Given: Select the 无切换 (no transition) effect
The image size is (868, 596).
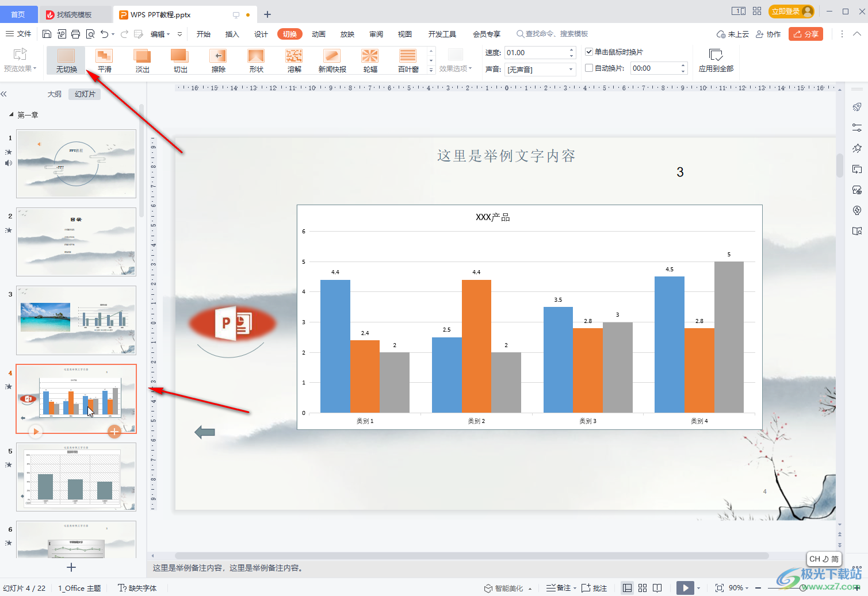Looking at the screenshot, I should [x=66, y=60].
